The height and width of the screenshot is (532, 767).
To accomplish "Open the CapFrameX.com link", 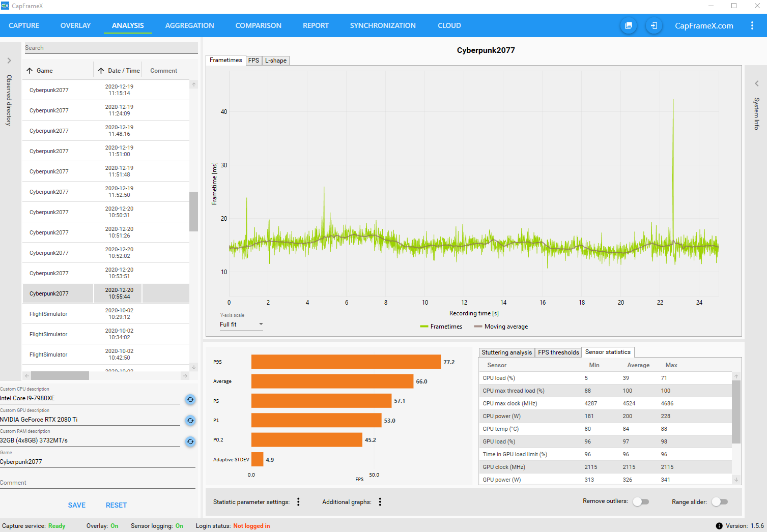I will click(x=704, y=25).
